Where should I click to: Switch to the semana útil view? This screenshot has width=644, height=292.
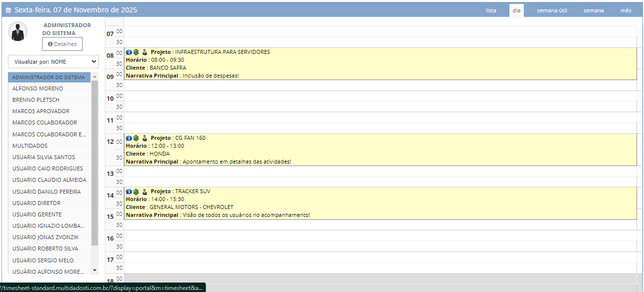tap(552, 10)
